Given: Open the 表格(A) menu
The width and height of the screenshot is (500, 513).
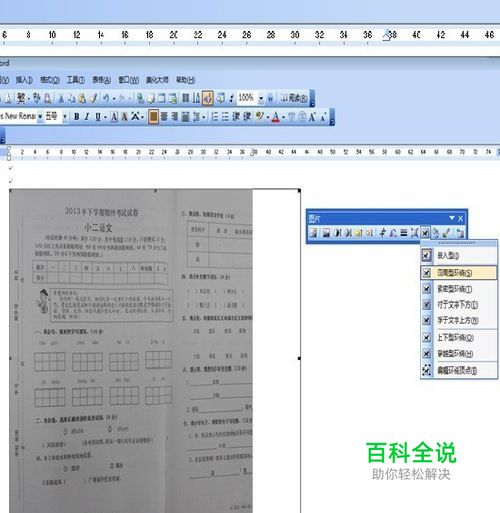Looking at the screenshot, I should point(101,80).
